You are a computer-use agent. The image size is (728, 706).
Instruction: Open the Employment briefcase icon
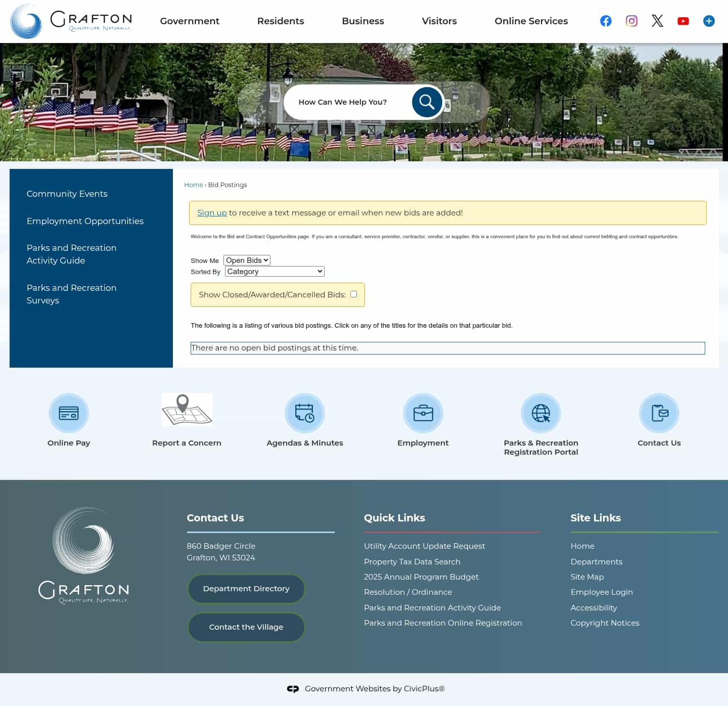click(x=423, y=413)
